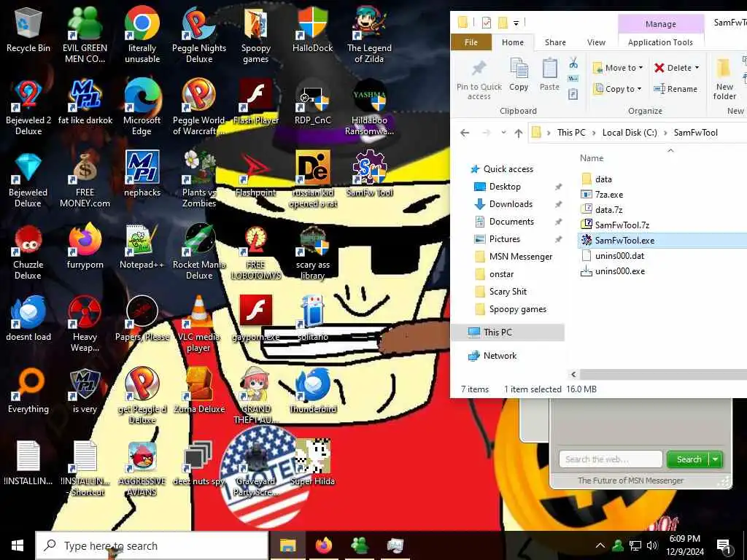This screenshot has width=747, height=560.
Task: Select the Thunderbird desktop shortcut
Action: coord(312,392)
